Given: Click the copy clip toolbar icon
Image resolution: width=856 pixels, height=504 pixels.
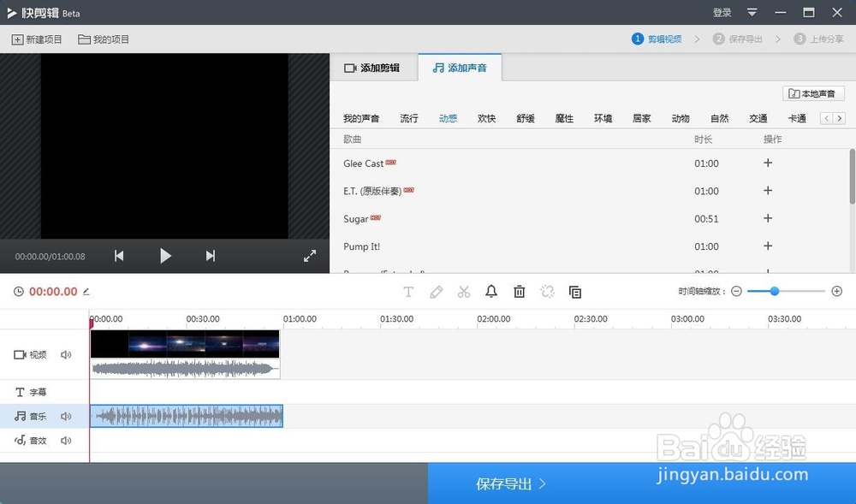Looking at the screenshot, I should point(575,292).
